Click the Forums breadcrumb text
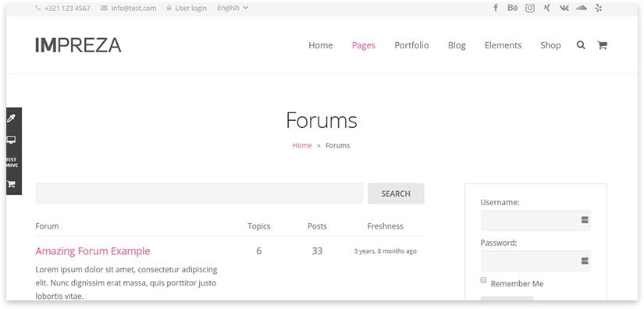The height and width of the screenshot is (309, 644). tap(337, 145)
